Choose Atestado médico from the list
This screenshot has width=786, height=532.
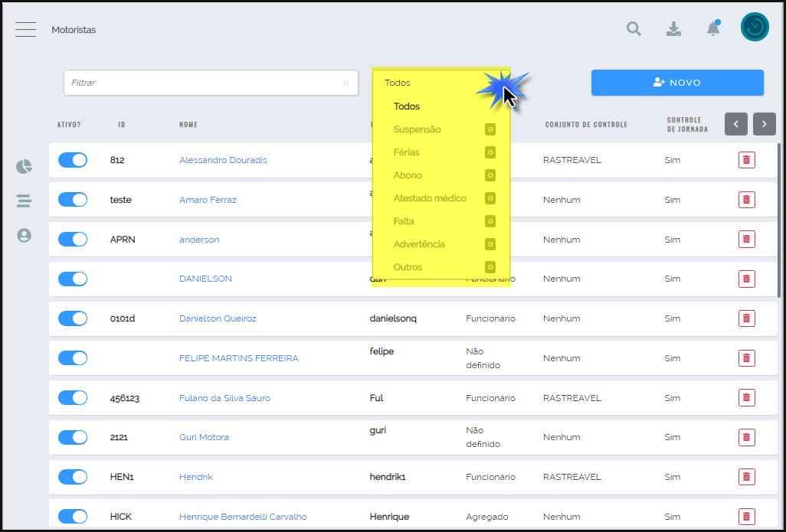[430, 198]
